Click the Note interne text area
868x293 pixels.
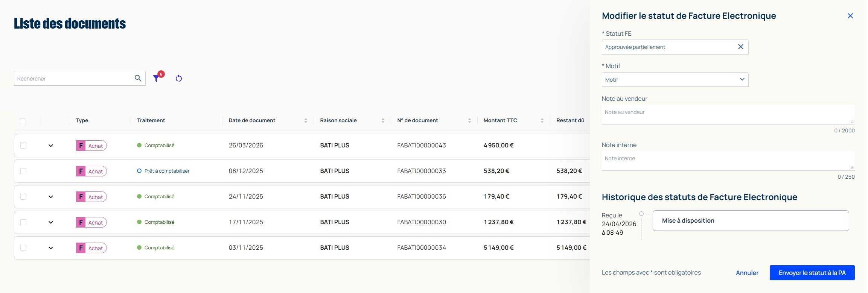[728, 161]
